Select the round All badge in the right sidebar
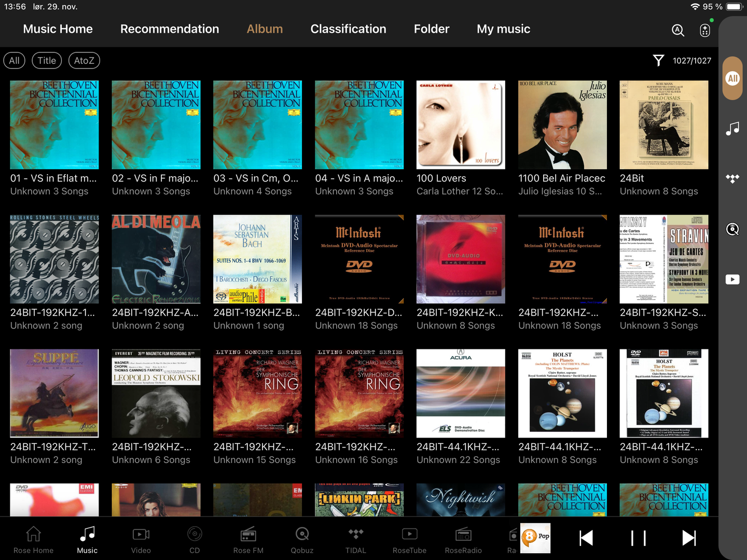Image resolution: width=747 pixels, height=560 pixels. (732, 78)
